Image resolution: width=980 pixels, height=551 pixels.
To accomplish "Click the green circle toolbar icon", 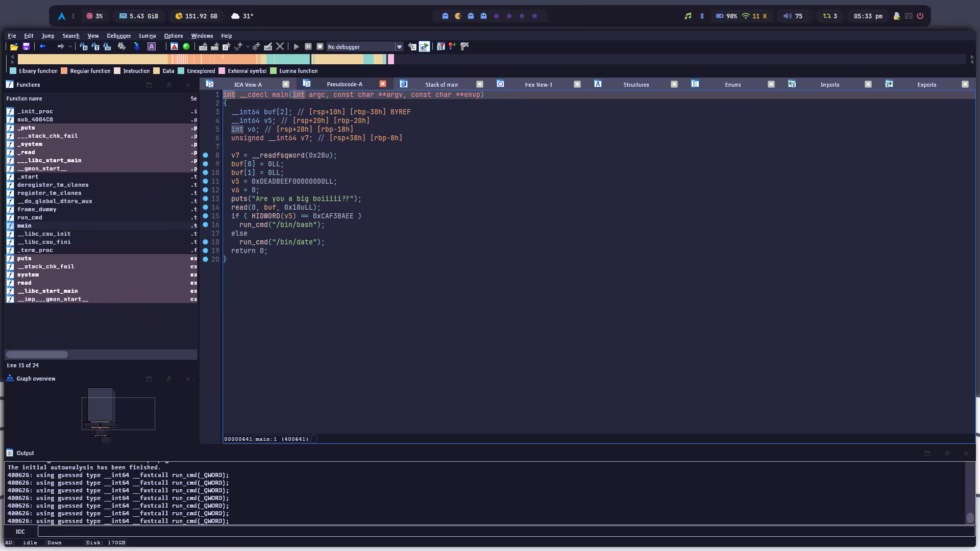I will click(186, 46).
